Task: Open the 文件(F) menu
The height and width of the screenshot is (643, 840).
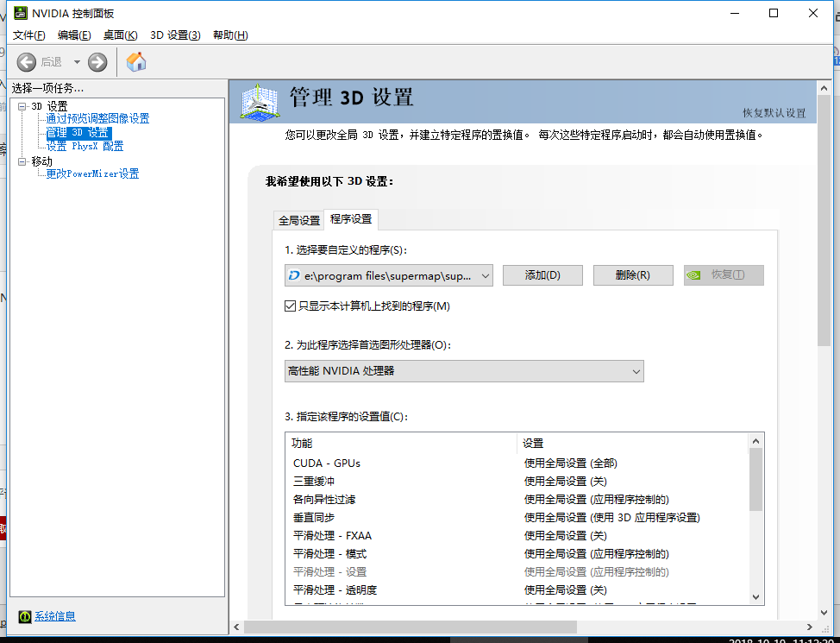Action: [29, 35]
